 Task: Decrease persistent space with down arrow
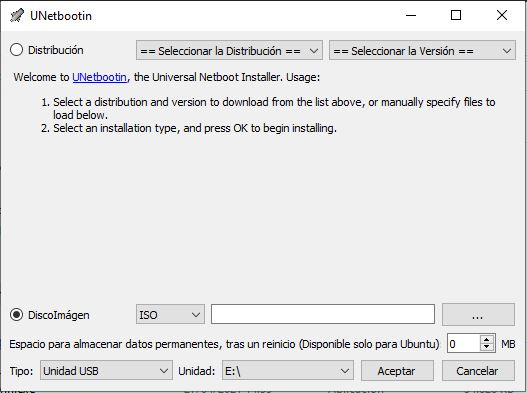[x=487, y=347]
